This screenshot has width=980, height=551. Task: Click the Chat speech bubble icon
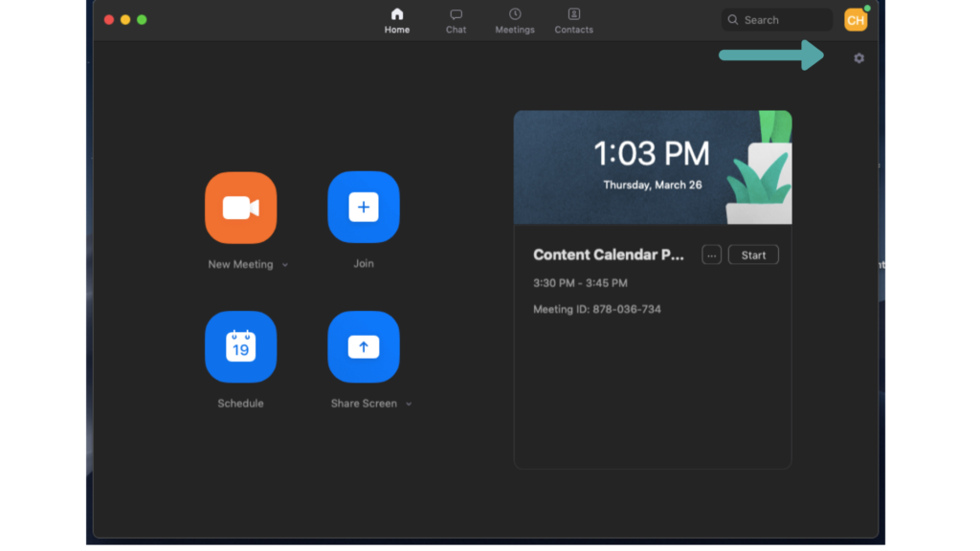click(457, 14)
